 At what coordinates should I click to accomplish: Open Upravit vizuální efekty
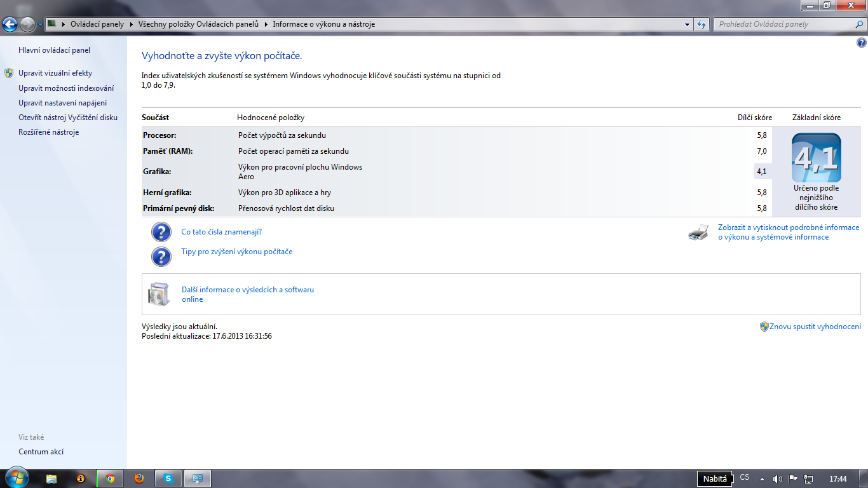[55, 73]
